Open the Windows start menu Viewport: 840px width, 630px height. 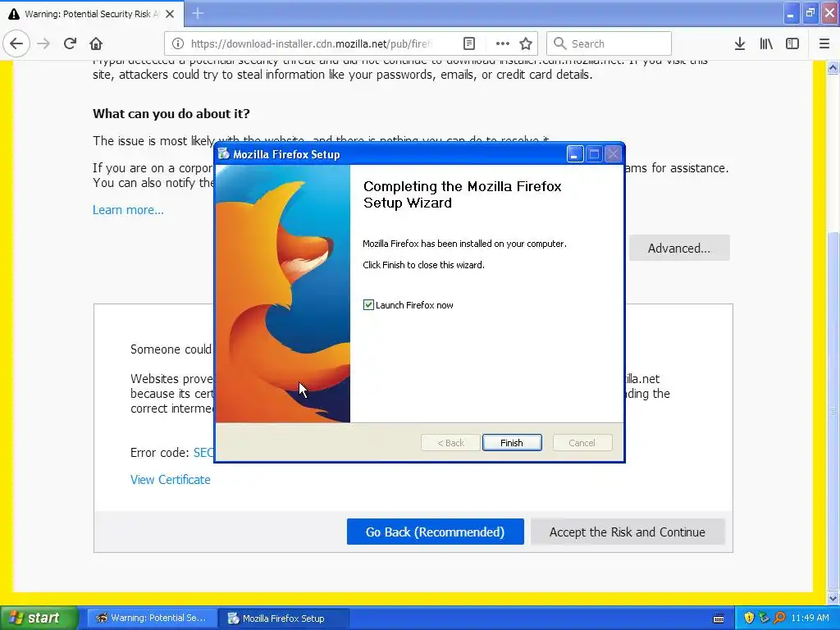point(39,619)
